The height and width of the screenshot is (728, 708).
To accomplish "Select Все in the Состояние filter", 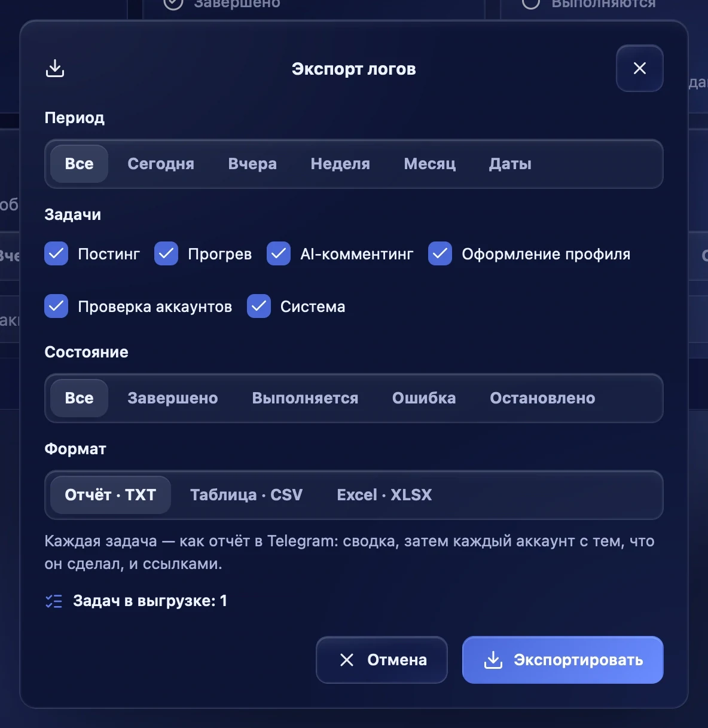I will click(79, 398).
